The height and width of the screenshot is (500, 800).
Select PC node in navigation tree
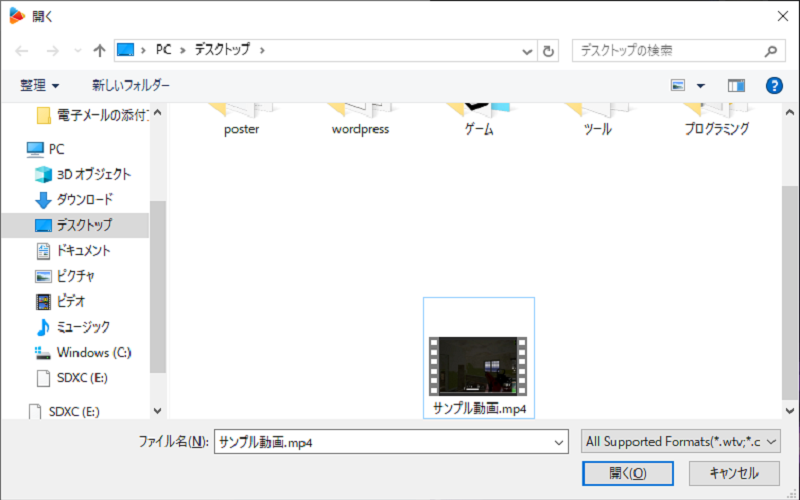(46, 149)
